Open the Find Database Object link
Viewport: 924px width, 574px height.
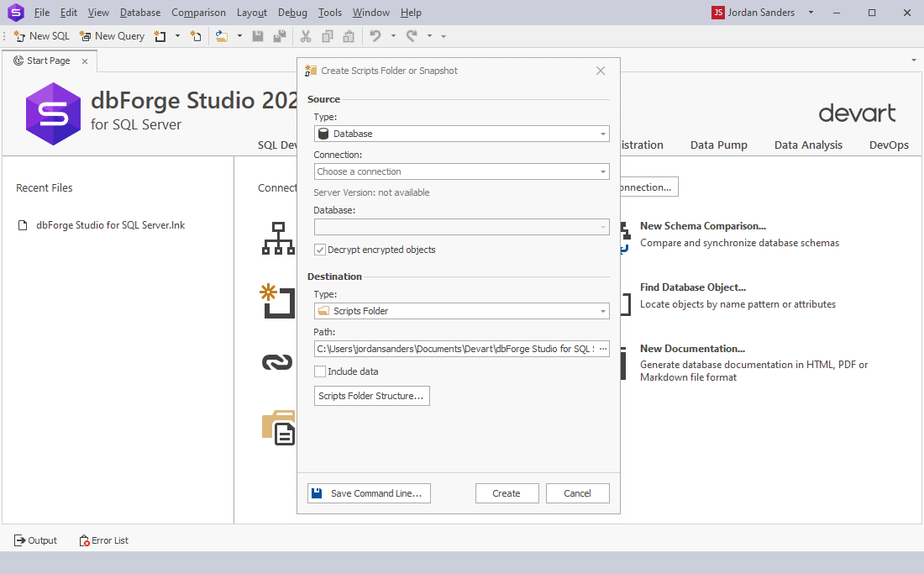click(693, 287)
